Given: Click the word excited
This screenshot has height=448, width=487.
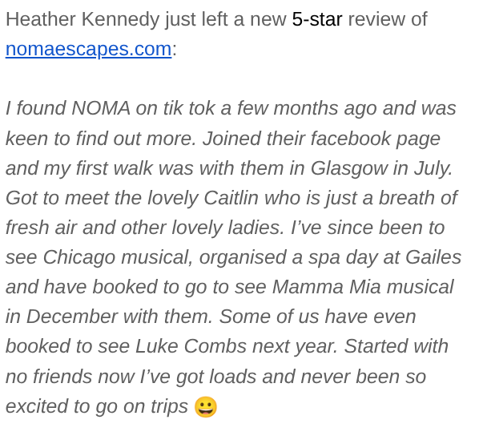Looking at the screenshot, I should pyautogui.click(x=39, y=406).
